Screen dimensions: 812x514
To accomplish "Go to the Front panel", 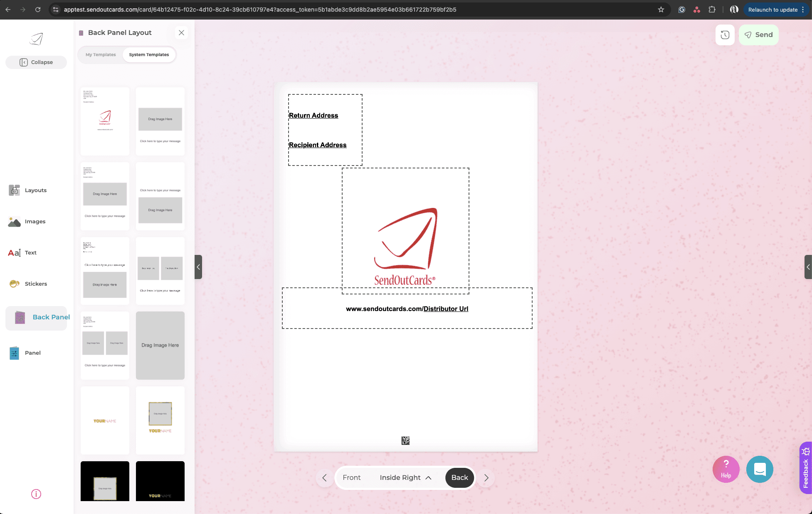I will (351, 477).
